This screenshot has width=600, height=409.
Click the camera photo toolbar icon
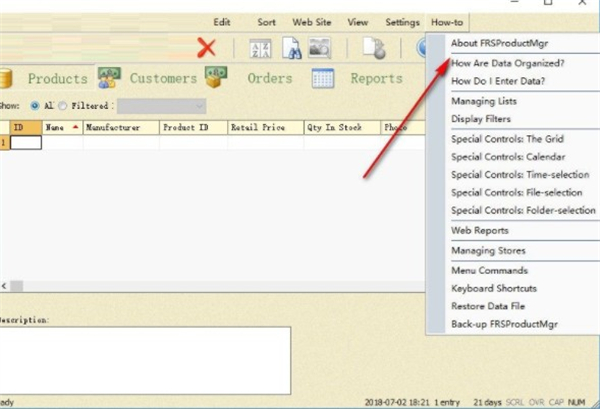click(319, 47)
